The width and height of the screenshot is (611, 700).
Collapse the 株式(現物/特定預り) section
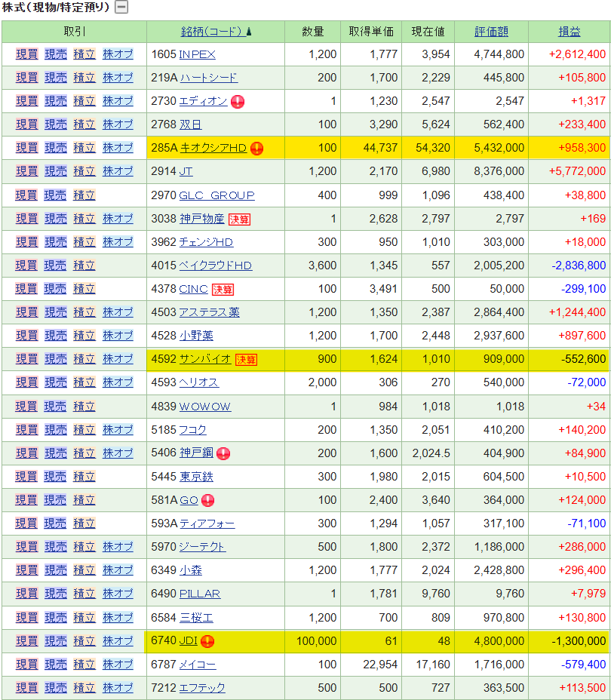(x=121, y=7)
